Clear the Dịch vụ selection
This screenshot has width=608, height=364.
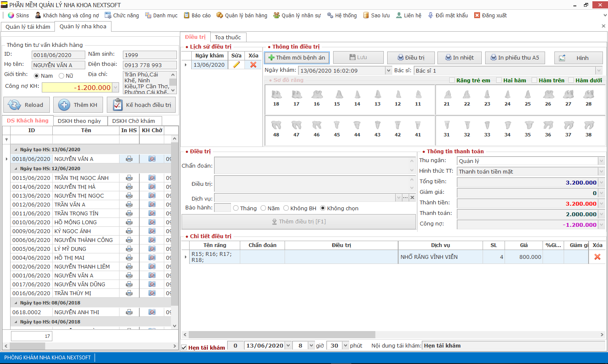click(x=413, y=198)
